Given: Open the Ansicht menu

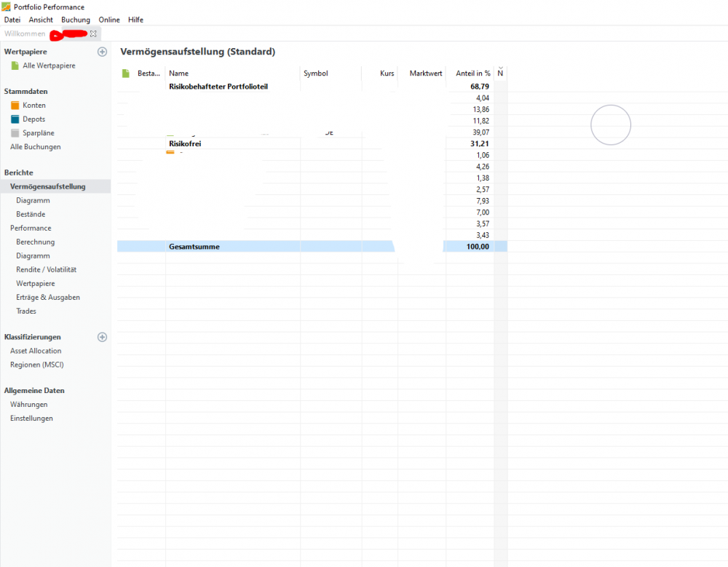Looking at the screenshot, I should (41, 20).
